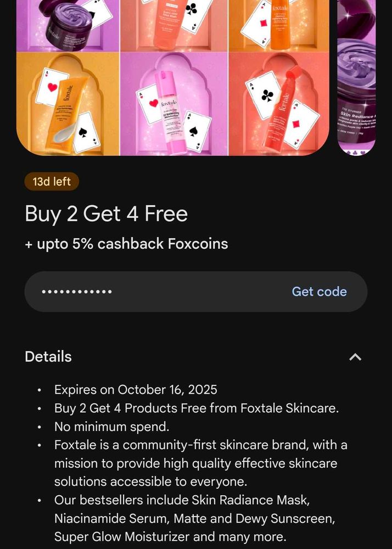Tap the Buy 2 Get 4 Free heading
Viewport: 392px width, 549px height.
107,214
